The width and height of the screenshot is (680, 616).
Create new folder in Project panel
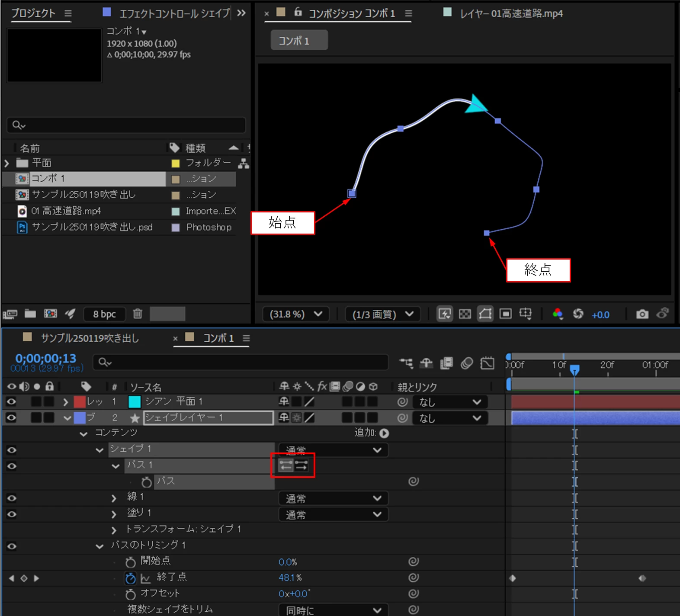(30, 314)
